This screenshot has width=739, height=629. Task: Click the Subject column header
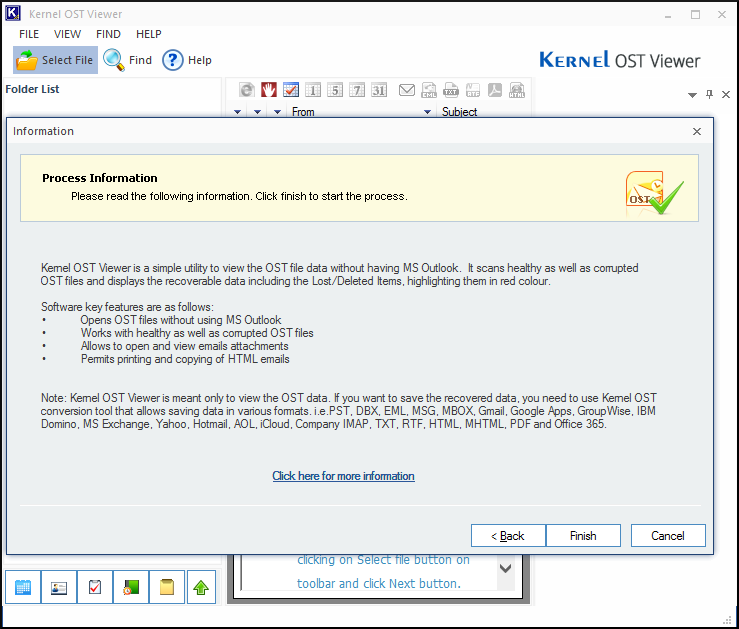point(460,112)
